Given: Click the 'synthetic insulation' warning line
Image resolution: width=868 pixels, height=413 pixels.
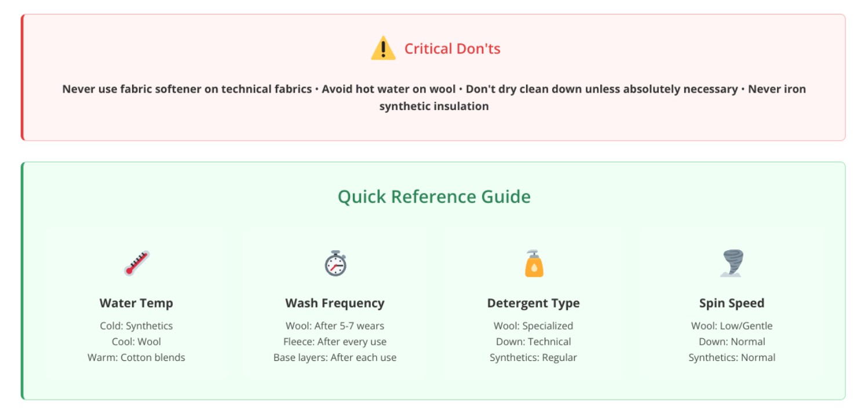Looking at the screenshot, I should 434,107.
